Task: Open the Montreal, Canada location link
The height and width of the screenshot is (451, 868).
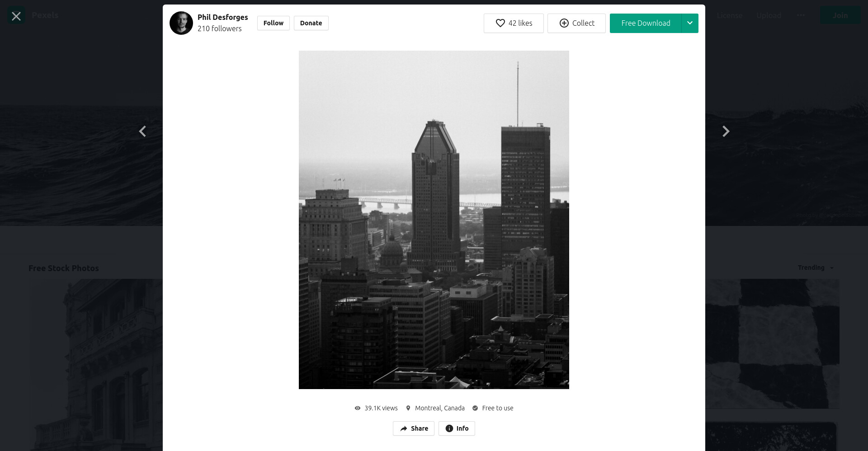Action: pyautogui.click(x=440, y=408)
